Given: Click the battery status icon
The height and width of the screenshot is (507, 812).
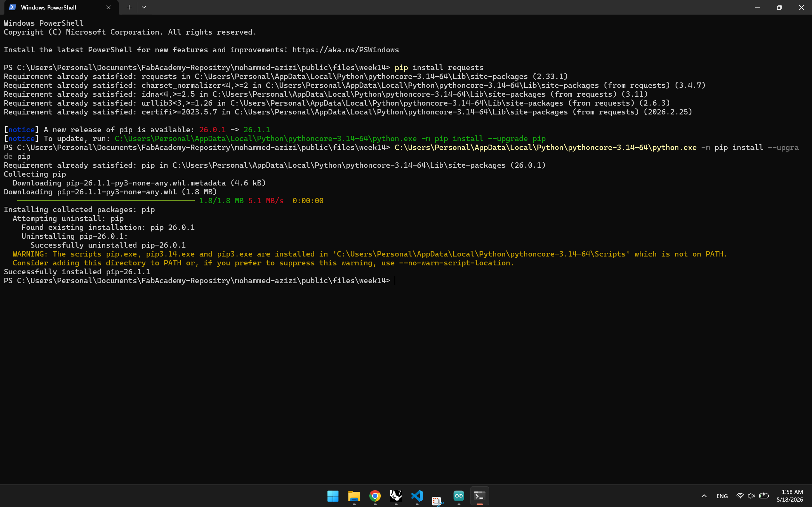Looking at the screenshot, I should (x=764, y=496).
